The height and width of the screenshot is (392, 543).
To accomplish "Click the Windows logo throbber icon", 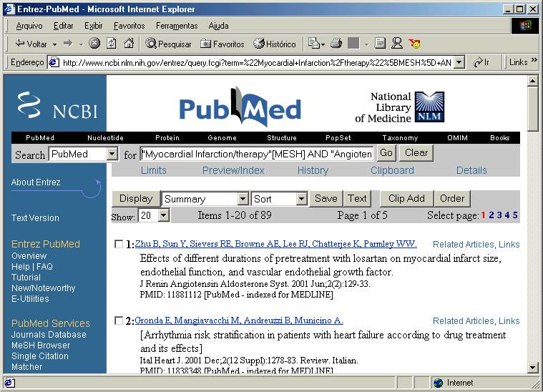I will [525, 26].
